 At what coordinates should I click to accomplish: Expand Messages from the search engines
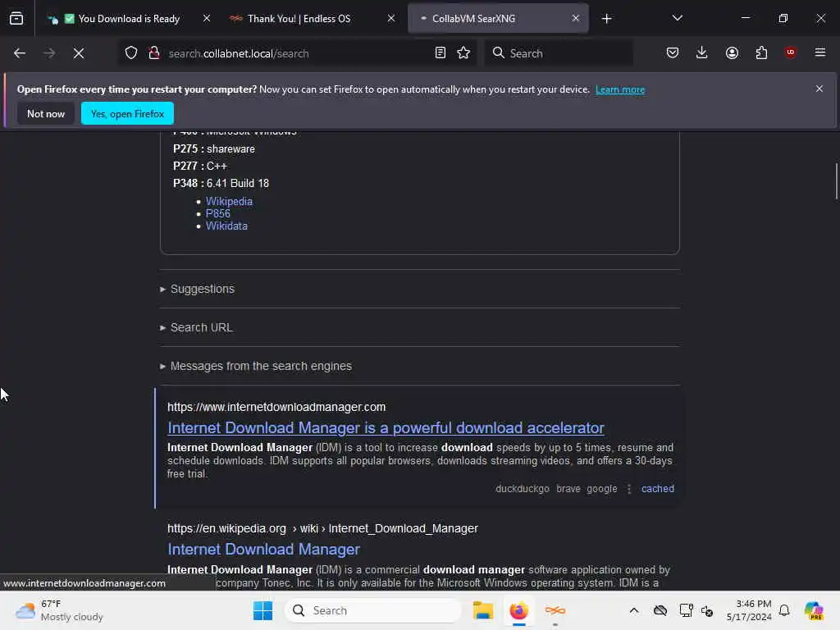click(256, 366)
